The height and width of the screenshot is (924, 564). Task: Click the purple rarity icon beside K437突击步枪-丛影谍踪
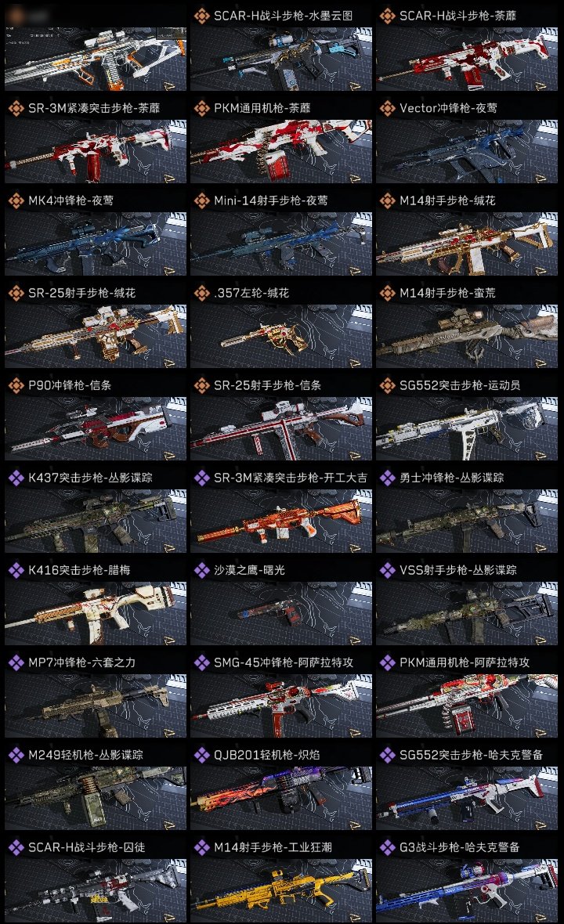(x=16, y=478)
